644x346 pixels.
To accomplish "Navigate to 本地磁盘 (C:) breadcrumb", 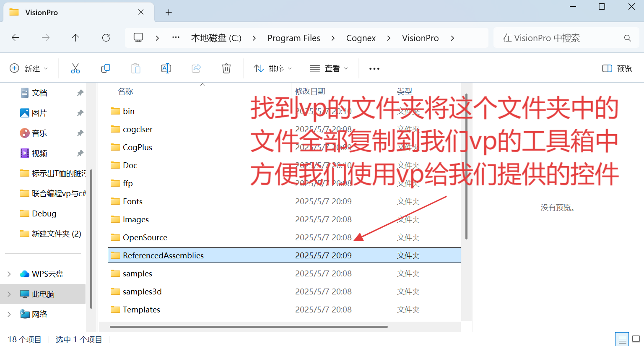I will [216, 38].
